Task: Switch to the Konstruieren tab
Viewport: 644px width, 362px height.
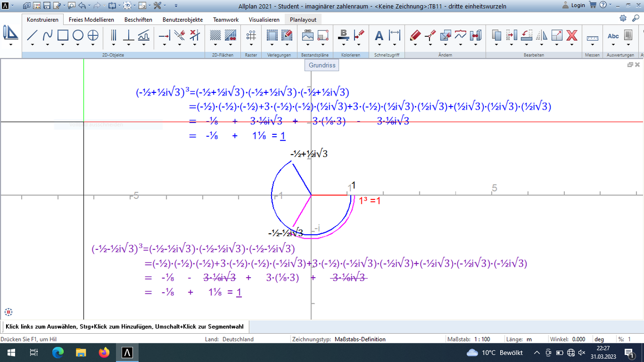Action: click(x=43, y=20)
